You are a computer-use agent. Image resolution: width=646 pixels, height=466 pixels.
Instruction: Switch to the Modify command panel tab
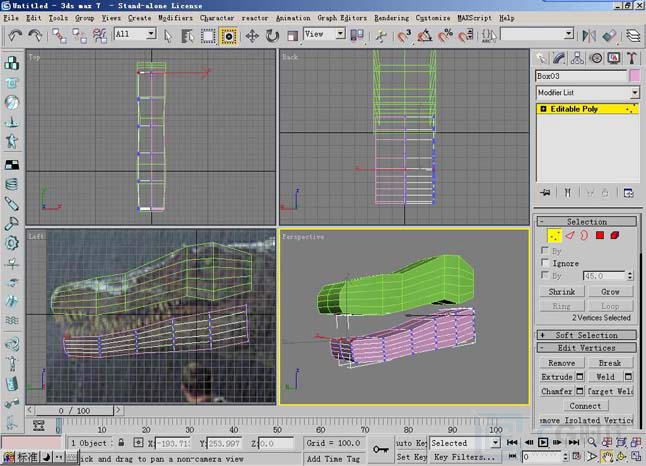(559, 59)
